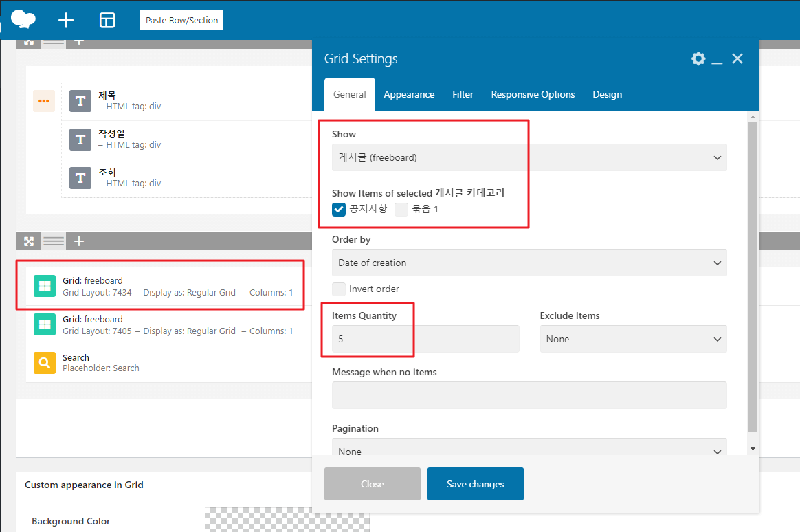Open the Filter tab
The image size is (800, 532).
click(x=463, y=94)
